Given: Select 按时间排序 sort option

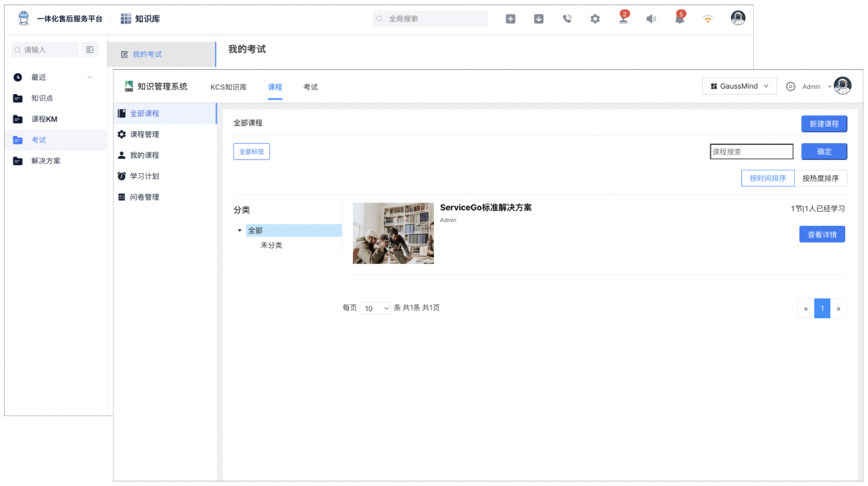Looking at the screenshot, I should click(x=767, y=178).
